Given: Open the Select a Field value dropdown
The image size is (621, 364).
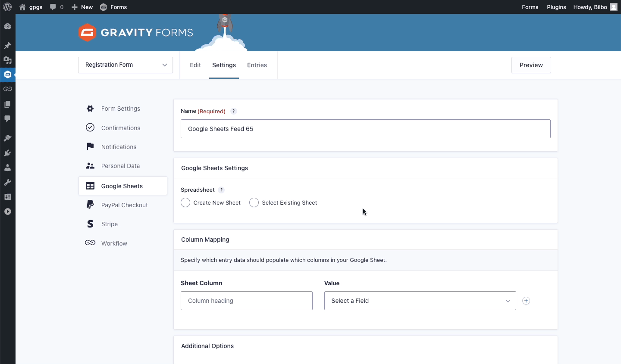Looking at the screenshot, I should [420, 301].
